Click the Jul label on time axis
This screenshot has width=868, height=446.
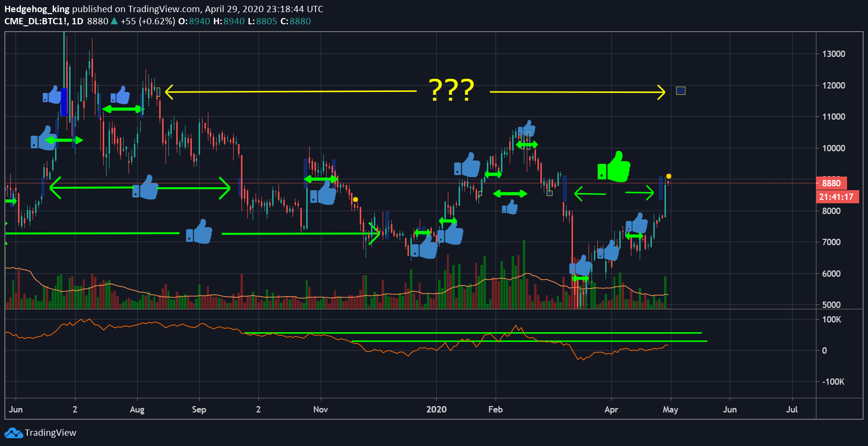click(x=792, y=410)
